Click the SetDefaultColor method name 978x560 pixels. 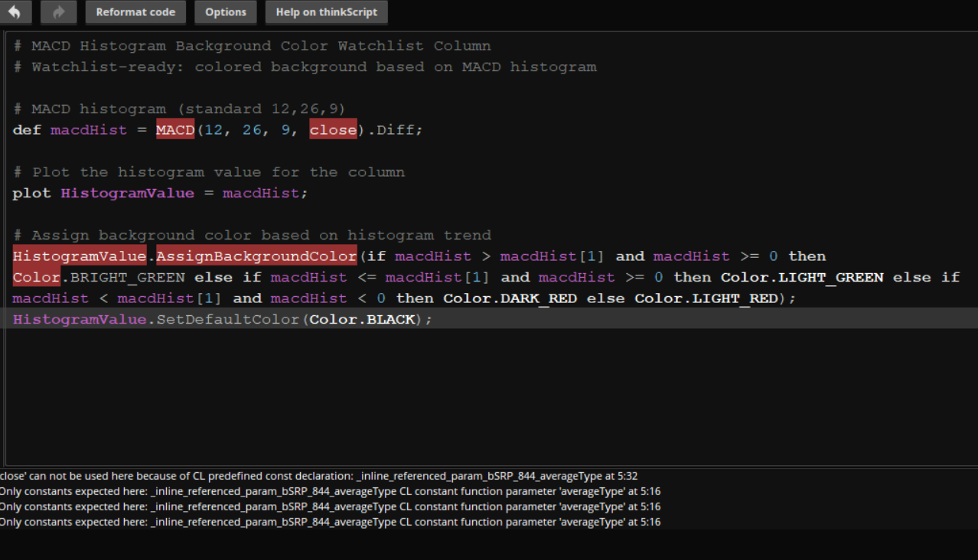coord(227,319)
